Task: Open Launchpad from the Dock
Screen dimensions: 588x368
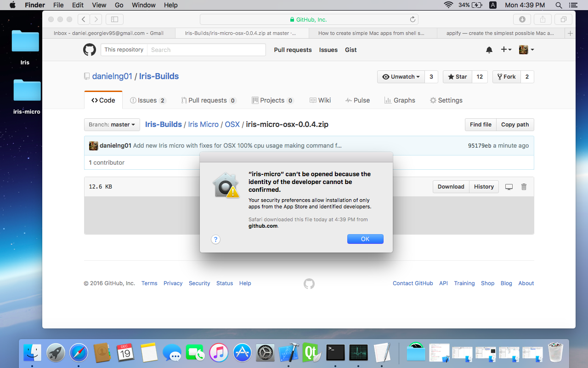Action: (x=56, y=353)
